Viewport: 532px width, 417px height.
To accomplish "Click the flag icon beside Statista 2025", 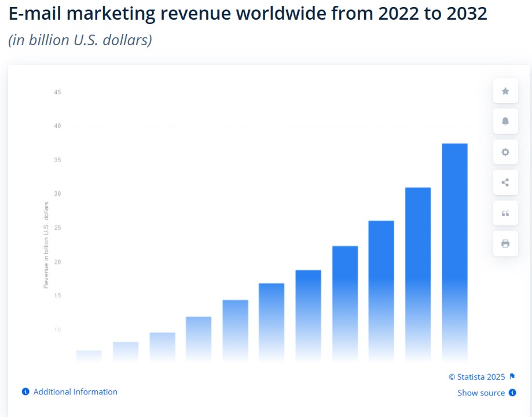I will (x=512, y=376).
